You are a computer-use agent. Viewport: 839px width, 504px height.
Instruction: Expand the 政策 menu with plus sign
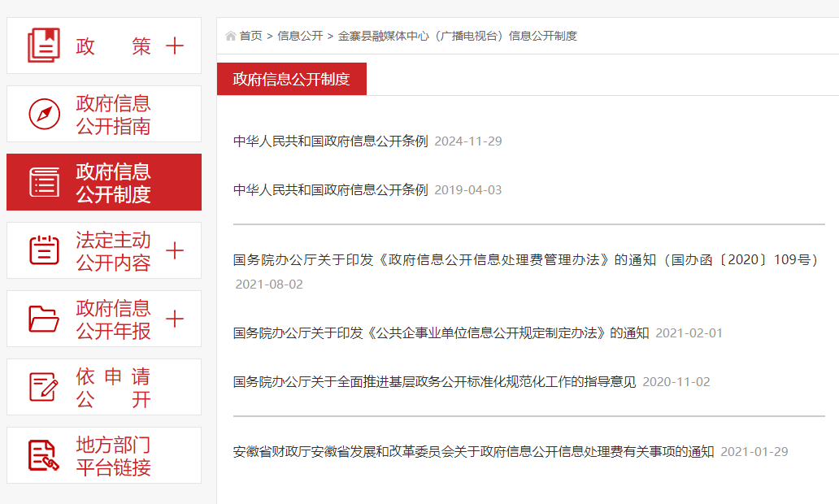[175, 46]
